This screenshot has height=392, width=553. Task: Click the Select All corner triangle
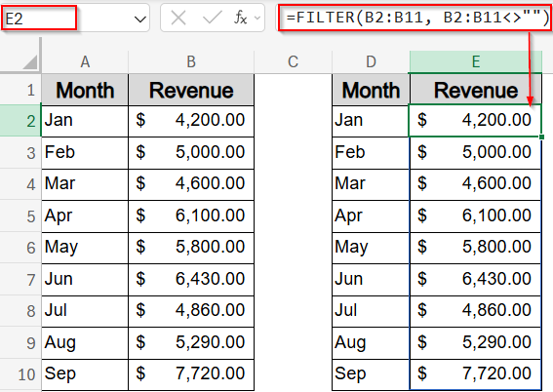pos(30,62)
